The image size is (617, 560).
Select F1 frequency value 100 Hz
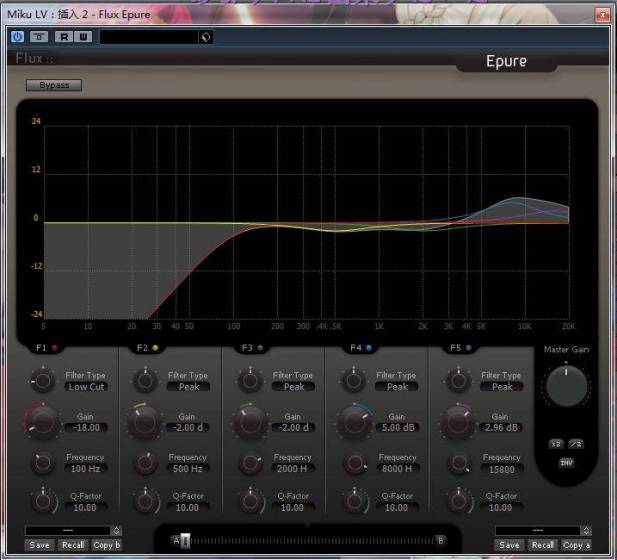coord(85,469)
